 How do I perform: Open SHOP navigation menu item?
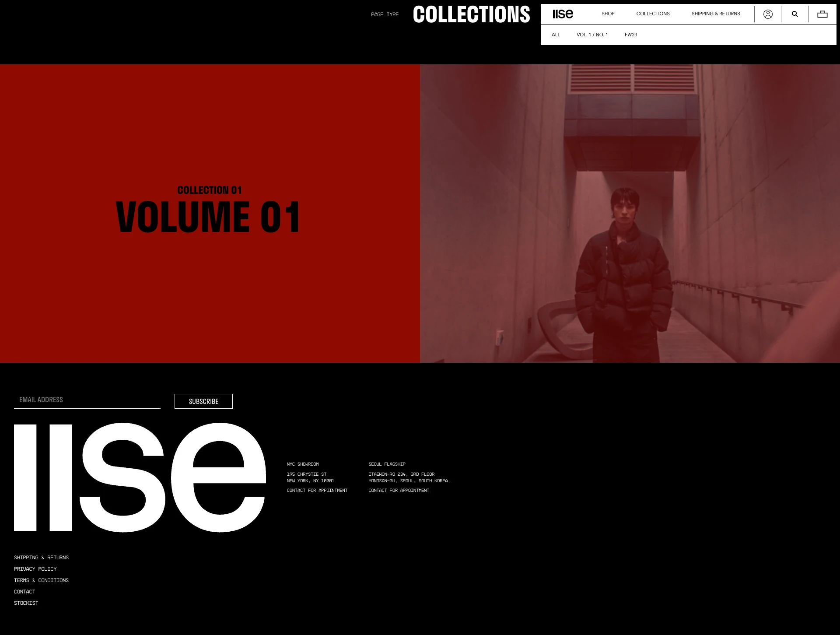[607, 13]
